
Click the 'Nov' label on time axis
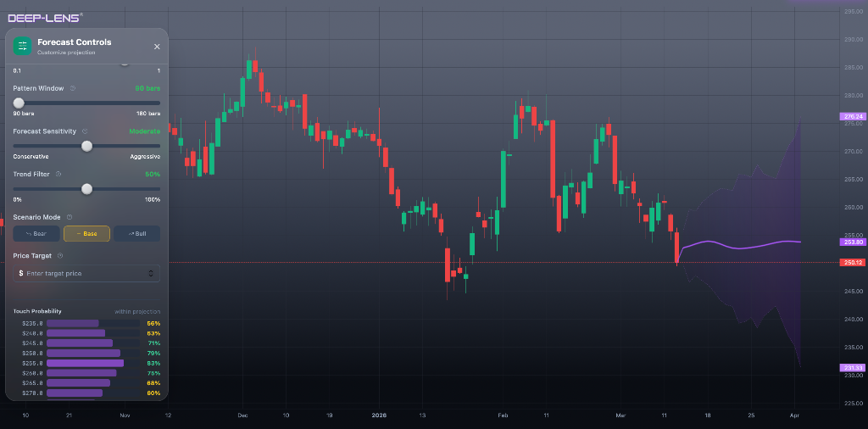[125, 415]
